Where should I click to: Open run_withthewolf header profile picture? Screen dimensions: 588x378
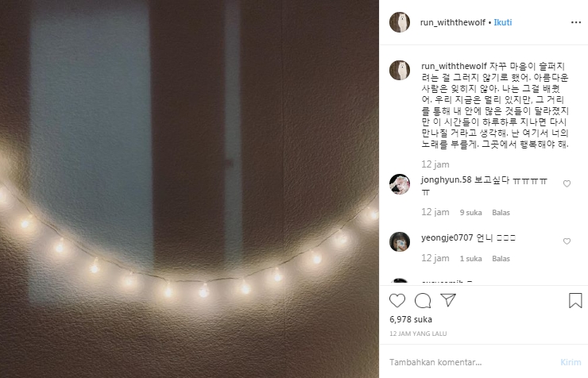pos(400,22)
